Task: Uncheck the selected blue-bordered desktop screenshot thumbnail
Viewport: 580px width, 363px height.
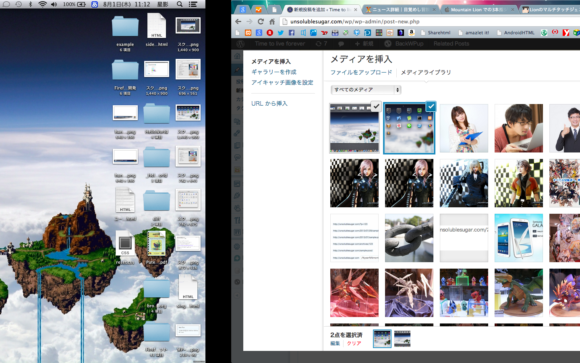Action: 431,106
